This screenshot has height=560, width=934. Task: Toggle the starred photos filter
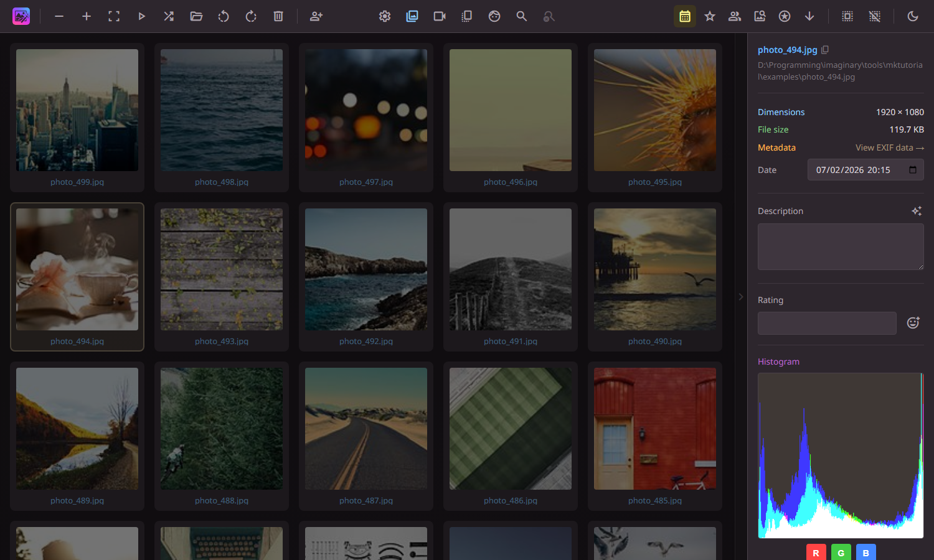710,16
